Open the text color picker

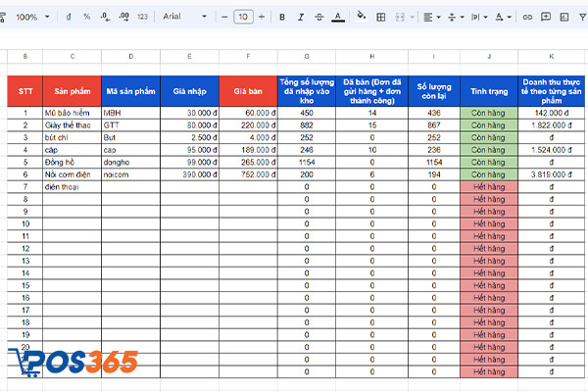click(338, 17)
